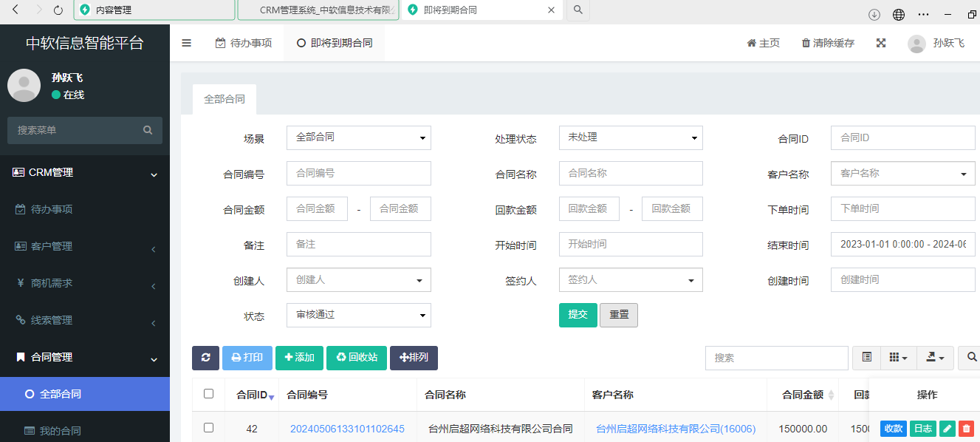Screen dimensions: 980x442
Task: Check the select-all checkbox in table header
Action: point(208,394)
